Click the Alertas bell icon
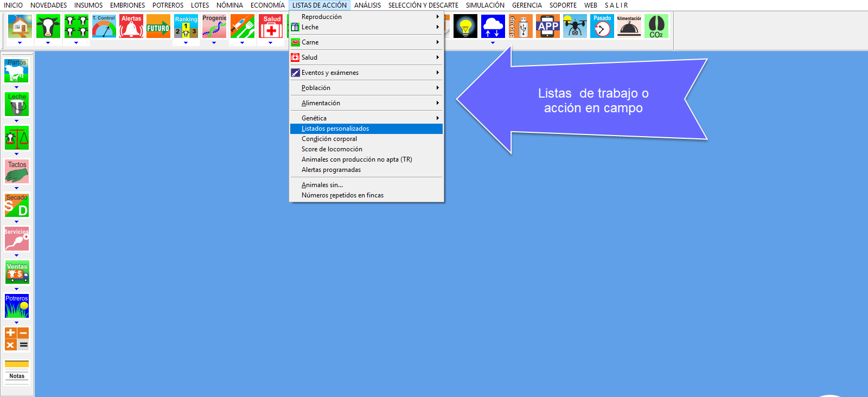 coord(131,26)
